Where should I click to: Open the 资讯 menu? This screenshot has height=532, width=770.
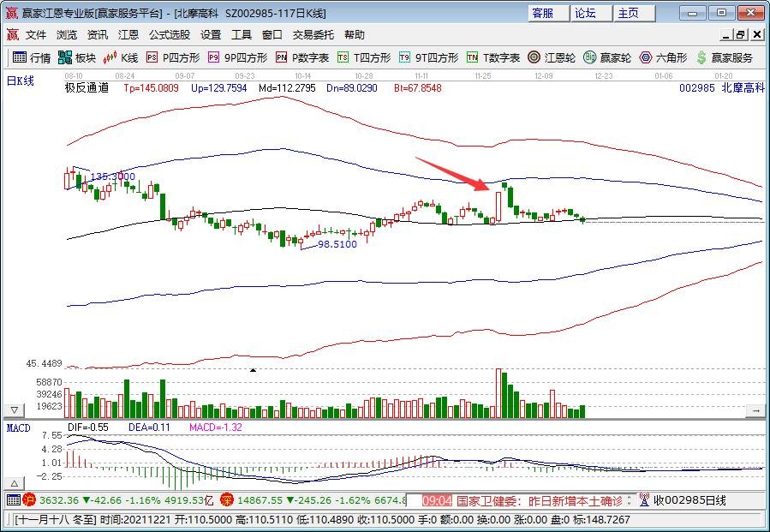98,35
